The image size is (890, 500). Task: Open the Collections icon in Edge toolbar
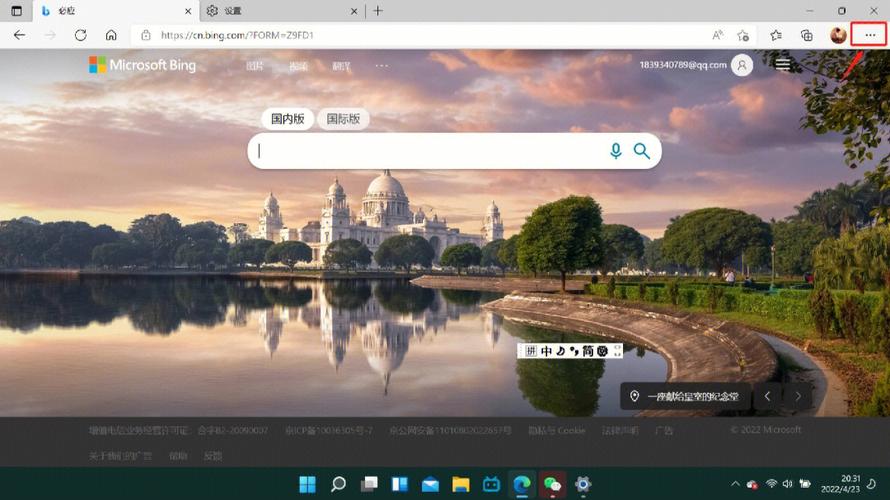(807, 35)
